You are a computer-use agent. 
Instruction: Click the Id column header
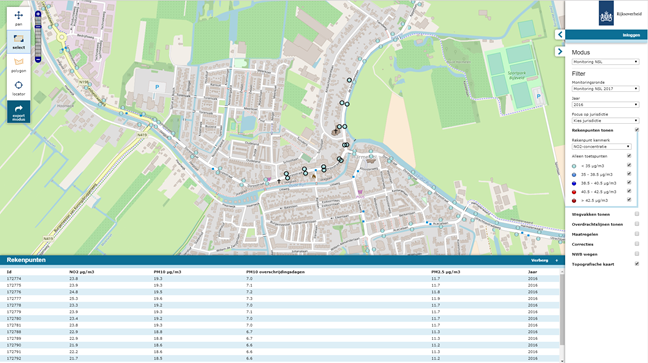9,272
